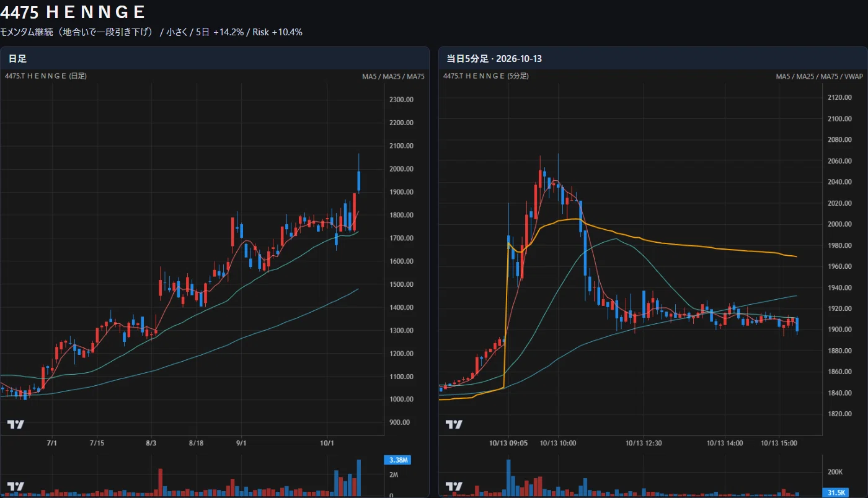Click the MA5 / MA25 / MA75 / VWAP legend
The image size is (868, 498).
(x=819, y=76)
